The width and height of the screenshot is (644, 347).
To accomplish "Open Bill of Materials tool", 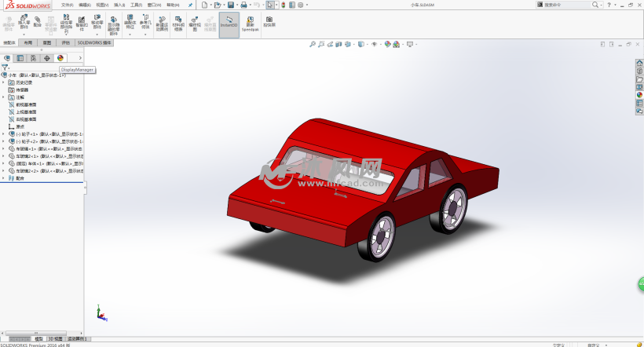I will [178, 24].
